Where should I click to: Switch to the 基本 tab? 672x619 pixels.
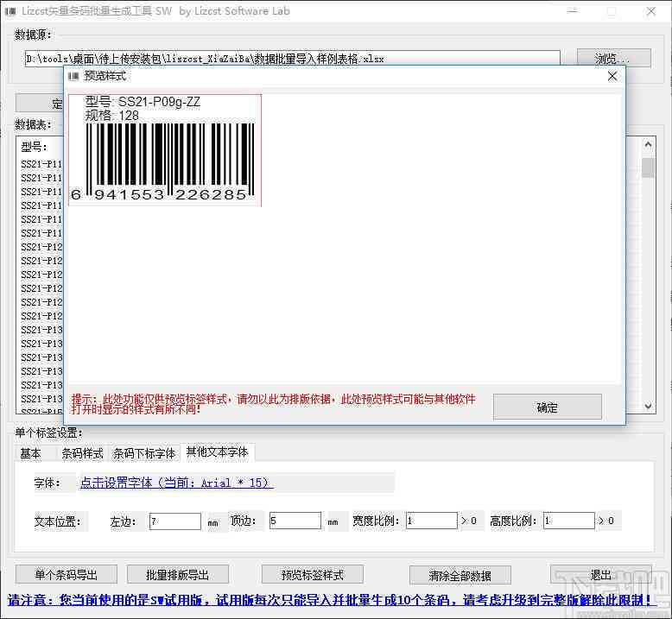[x=30, y=453]
